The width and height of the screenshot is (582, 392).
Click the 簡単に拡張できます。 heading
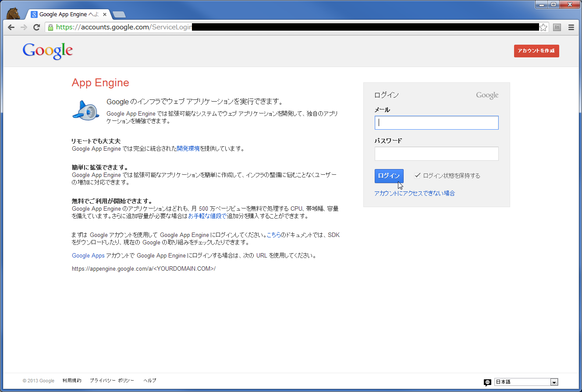click(100, 167)
